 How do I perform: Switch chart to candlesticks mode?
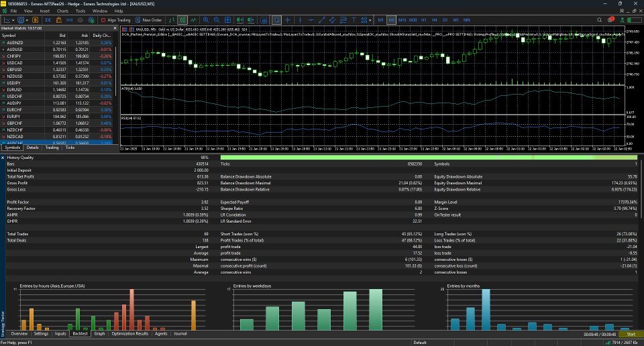[x=182, y=19]
